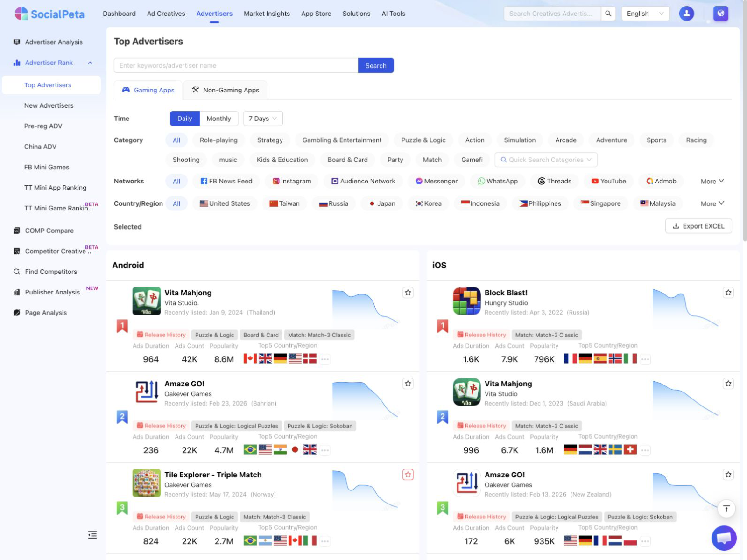Click Android Vita Mahjong trend chart
The width and height of the screenshot is (747, 560).
pyautogui.click(x=365, y=308)
